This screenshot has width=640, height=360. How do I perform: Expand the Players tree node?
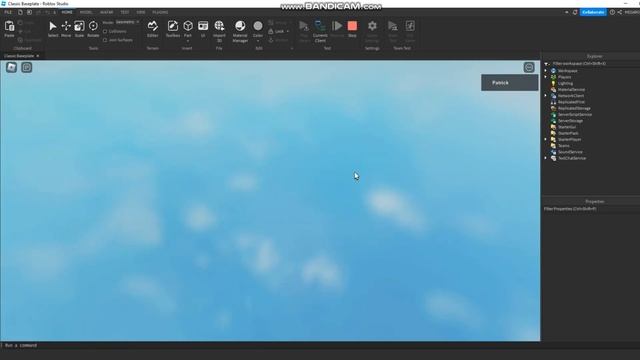pos(546,77)
